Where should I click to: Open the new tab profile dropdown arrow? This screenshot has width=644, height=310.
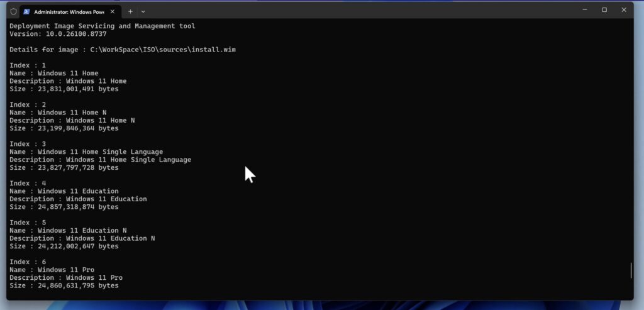click(x=143, y=11)
